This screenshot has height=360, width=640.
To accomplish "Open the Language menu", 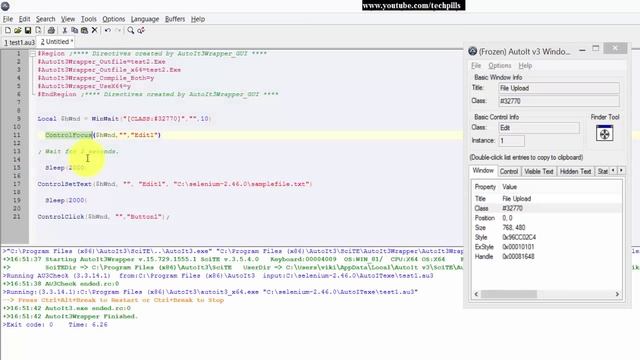I will (145, 19).
